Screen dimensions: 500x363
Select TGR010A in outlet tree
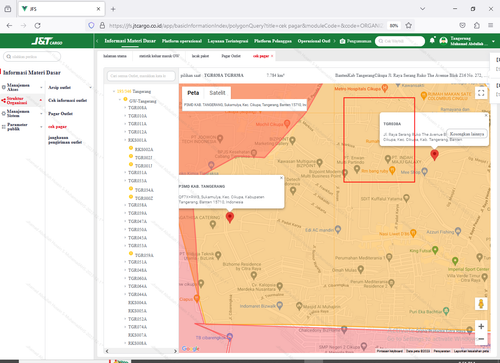pos(137,116)
